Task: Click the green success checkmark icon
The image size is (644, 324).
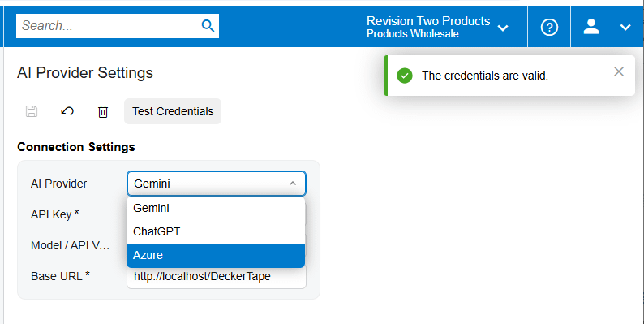Action: 405,76
